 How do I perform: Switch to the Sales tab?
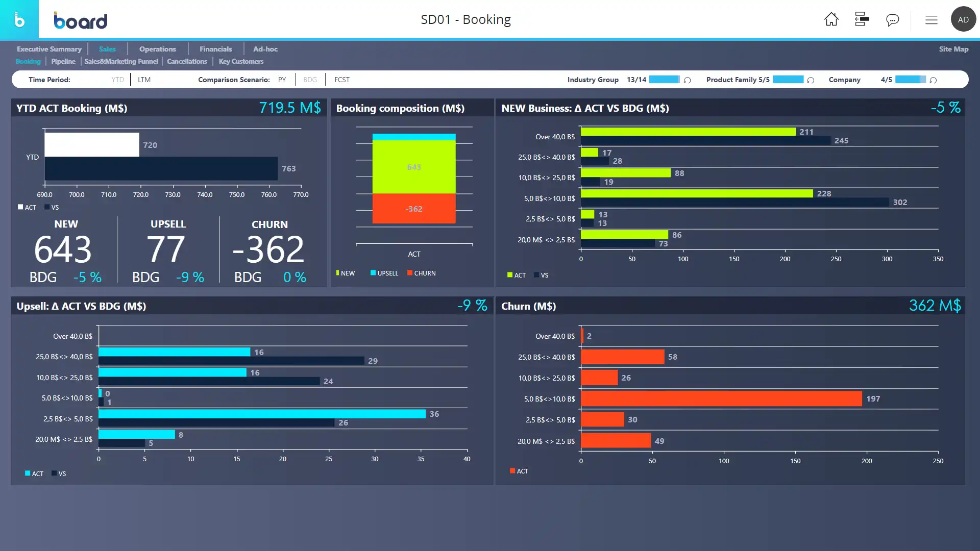click(107, 49)
